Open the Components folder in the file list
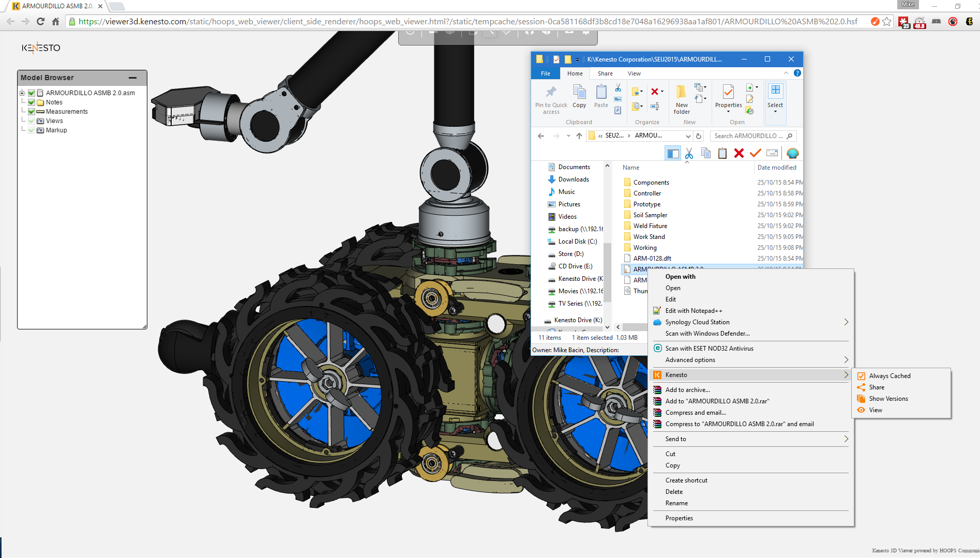Image resolution: width=980 pixels, height=558 pixels. click(x=651, y=183)
